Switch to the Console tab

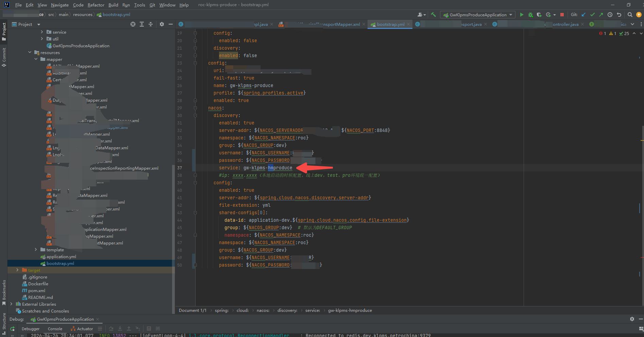pos(55,329)
